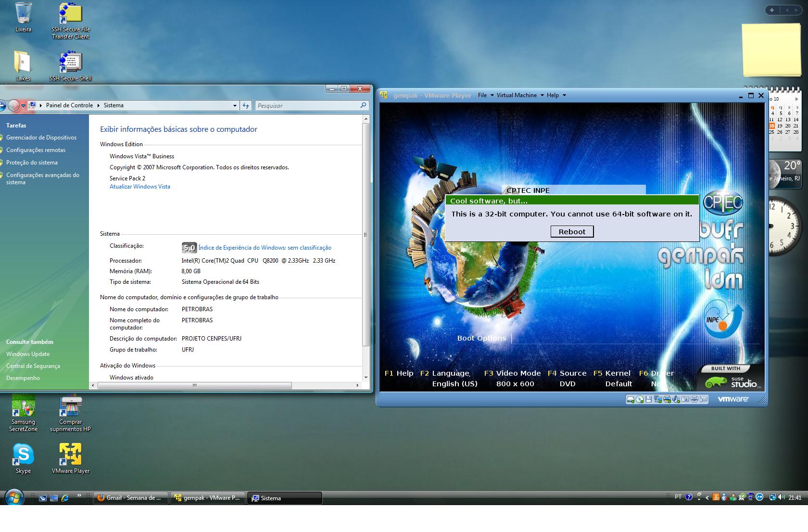Click the SSH Secure Shell Client icon
Screen dimensions: 808x532
point(70,63)
